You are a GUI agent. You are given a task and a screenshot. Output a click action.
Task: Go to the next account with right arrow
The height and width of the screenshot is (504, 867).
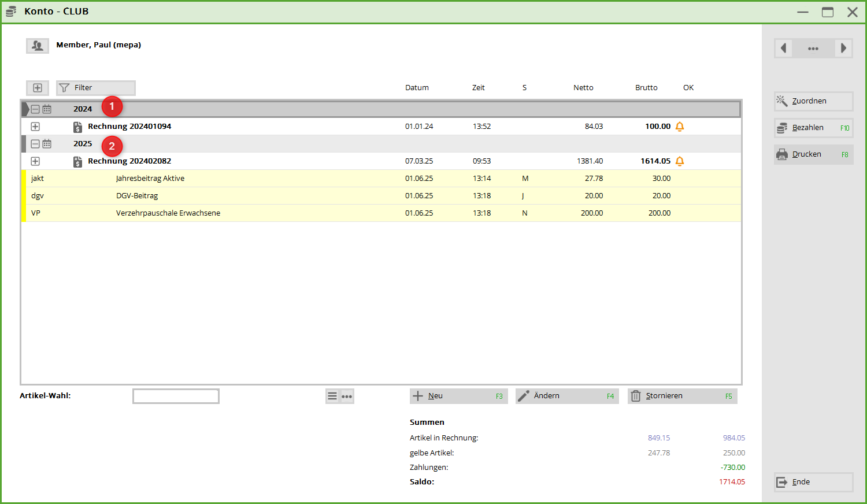[843, 49]
